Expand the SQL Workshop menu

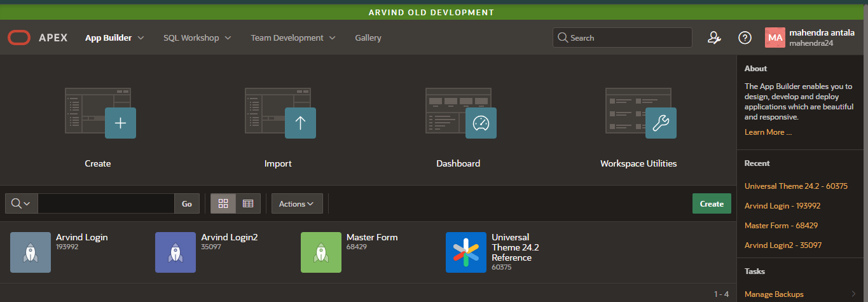(x=196, y=38)
